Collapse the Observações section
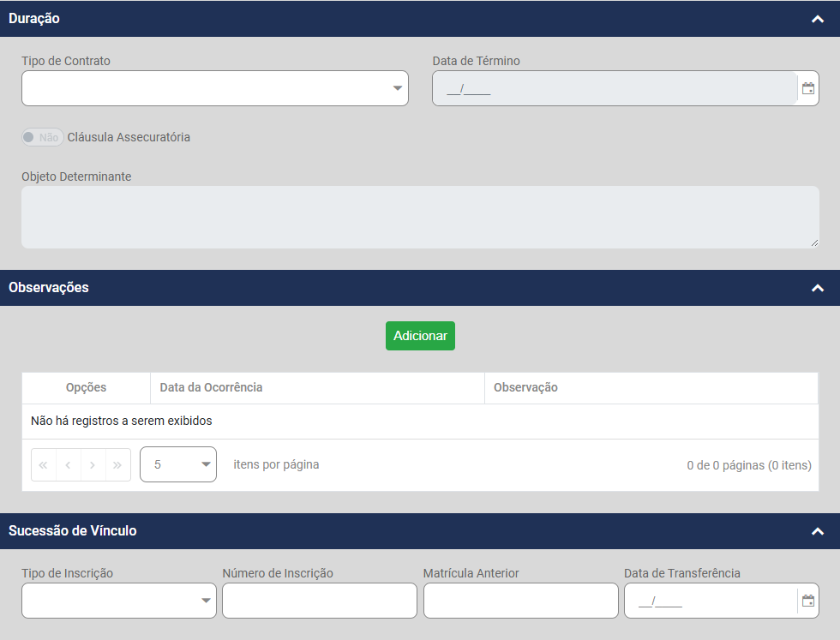This screenshot has height=640, width=840. 818,288
